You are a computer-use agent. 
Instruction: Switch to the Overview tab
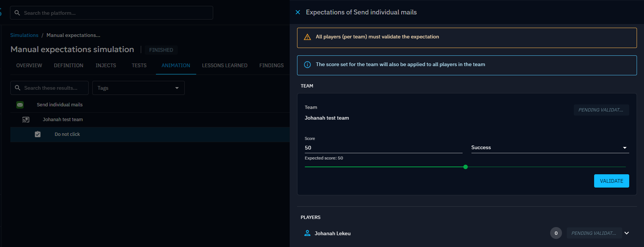pyautogui.click(x=29, y=65)
